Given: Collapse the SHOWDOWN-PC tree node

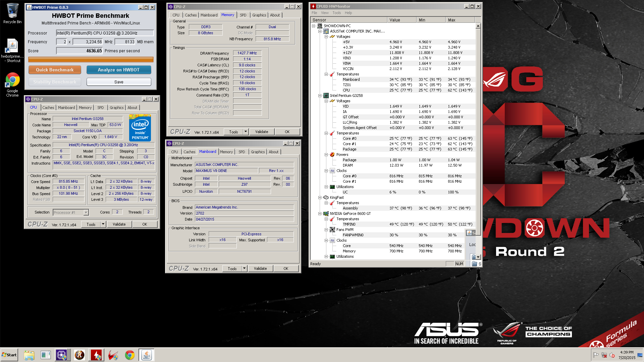Looking at the screenshot, I should 314,26.
